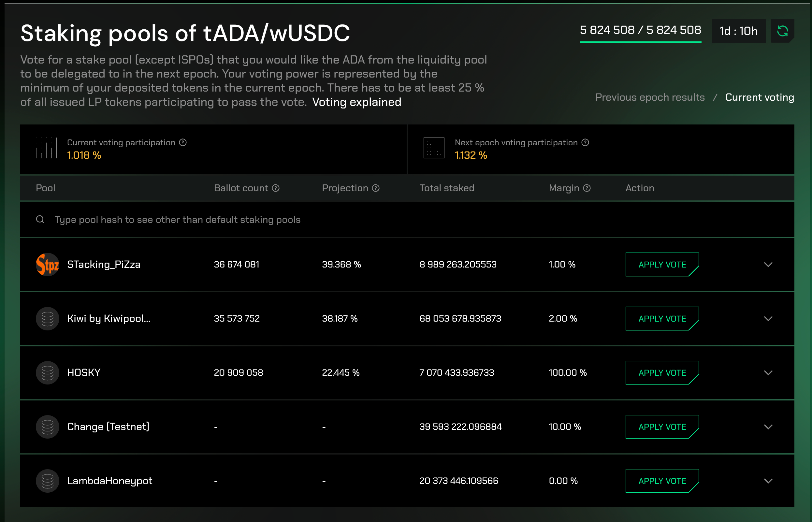Select the Kiwi by Kiwipool... pool name
The image size is (812, 522).
coord(109,319)
